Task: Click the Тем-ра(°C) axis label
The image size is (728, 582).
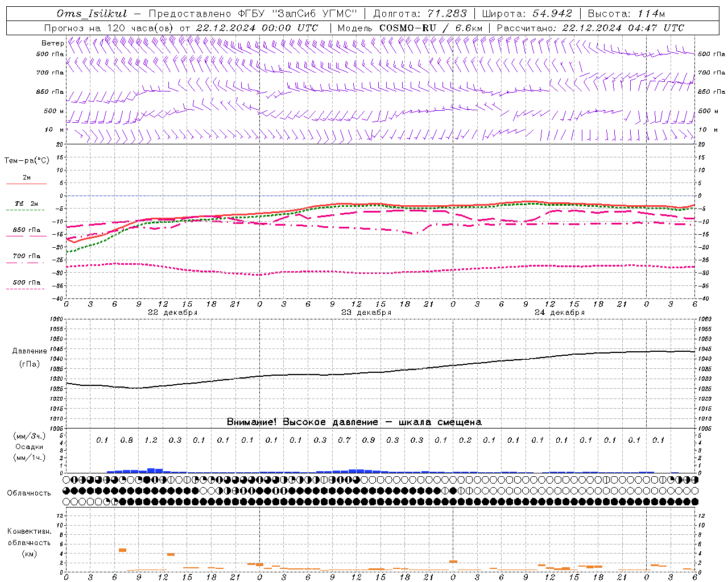Action: (27, 160)
